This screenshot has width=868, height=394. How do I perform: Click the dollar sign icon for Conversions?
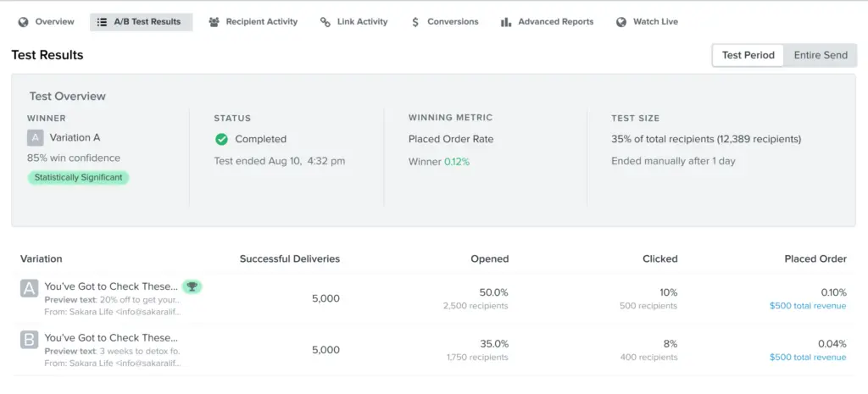(415, 22)
